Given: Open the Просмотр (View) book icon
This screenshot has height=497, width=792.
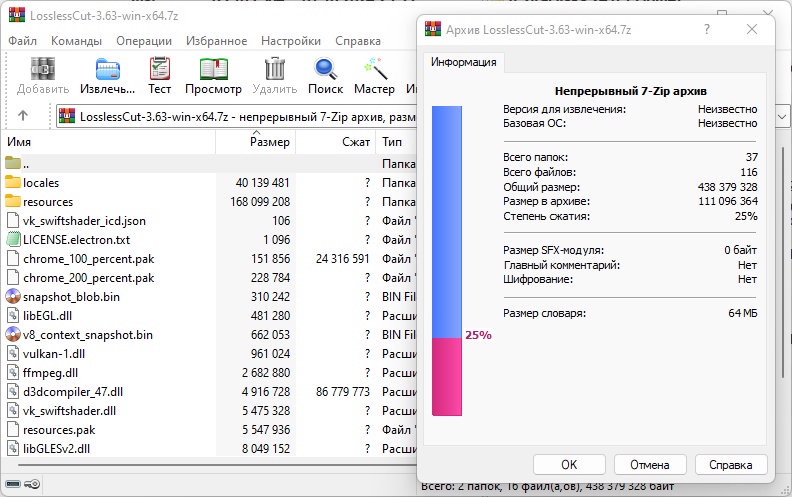Looking at the screenshot, I should 214,69.
